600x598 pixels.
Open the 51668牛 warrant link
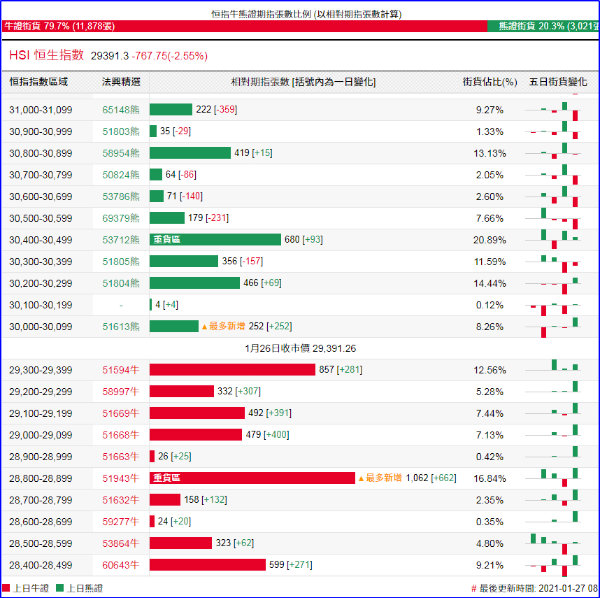pyautogui.click(x=121, y=435)
